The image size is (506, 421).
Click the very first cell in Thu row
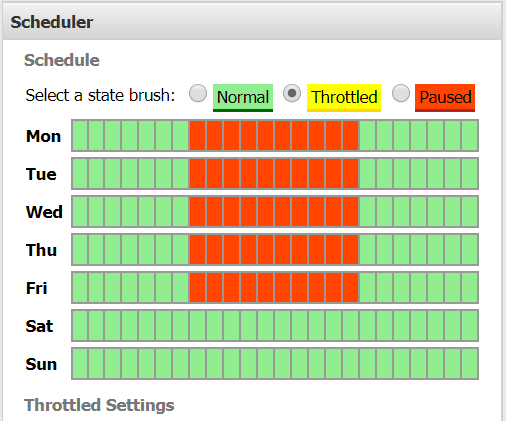80,250
